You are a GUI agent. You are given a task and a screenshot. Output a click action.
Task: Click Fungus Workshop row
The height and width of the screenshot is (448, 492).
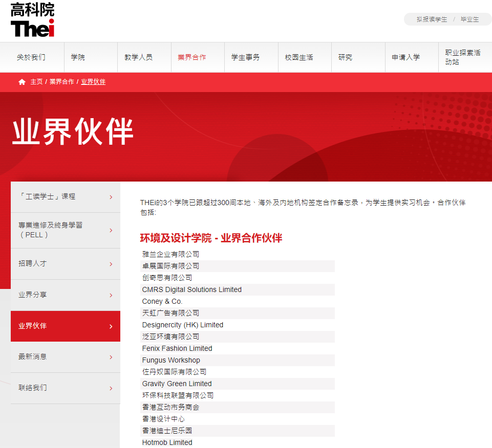click(237, 360)
